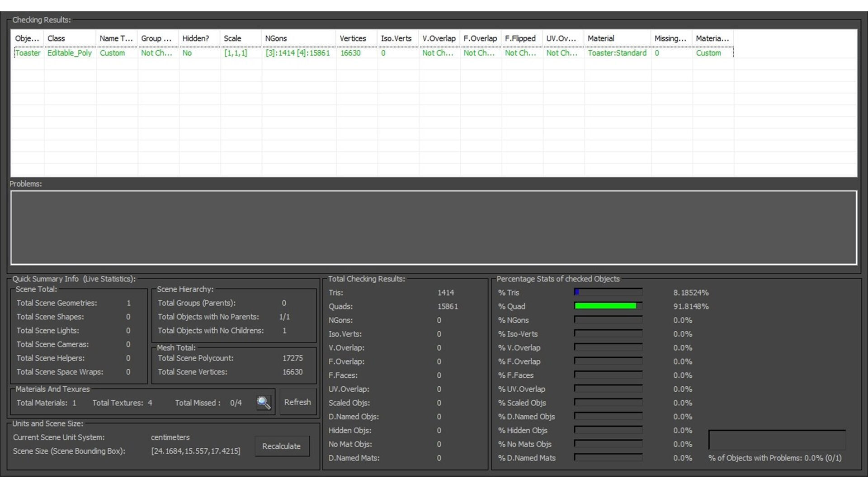Viewport: 868px width, 488px height.
Task: Click the V.Overlap column header
Action: pos(439,38)
